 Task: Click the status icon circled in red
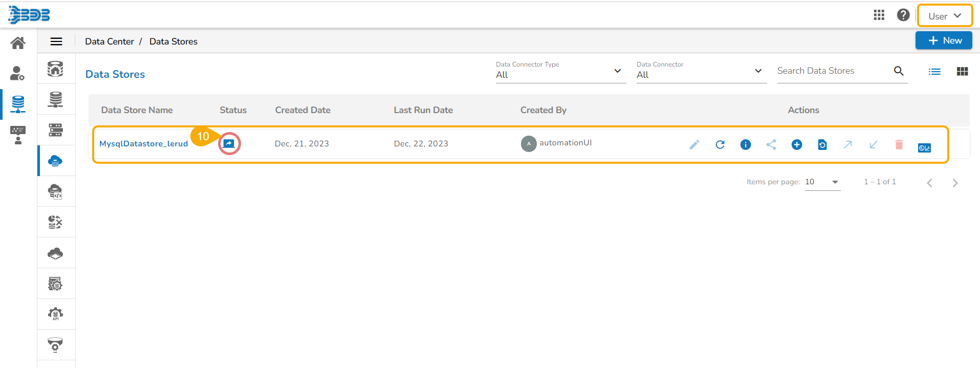[229, 144]
